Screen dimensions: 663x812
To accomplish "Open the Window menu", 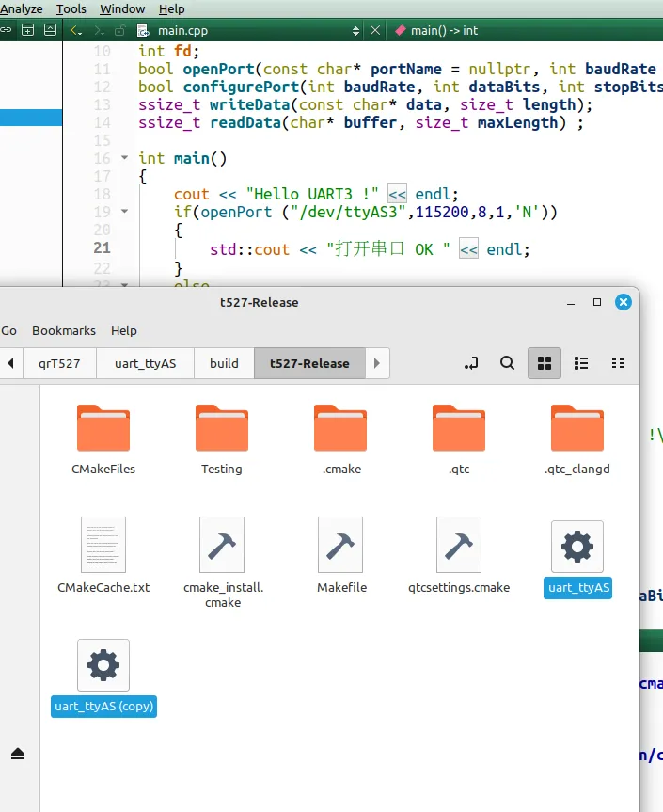I will tap(122, 8).
